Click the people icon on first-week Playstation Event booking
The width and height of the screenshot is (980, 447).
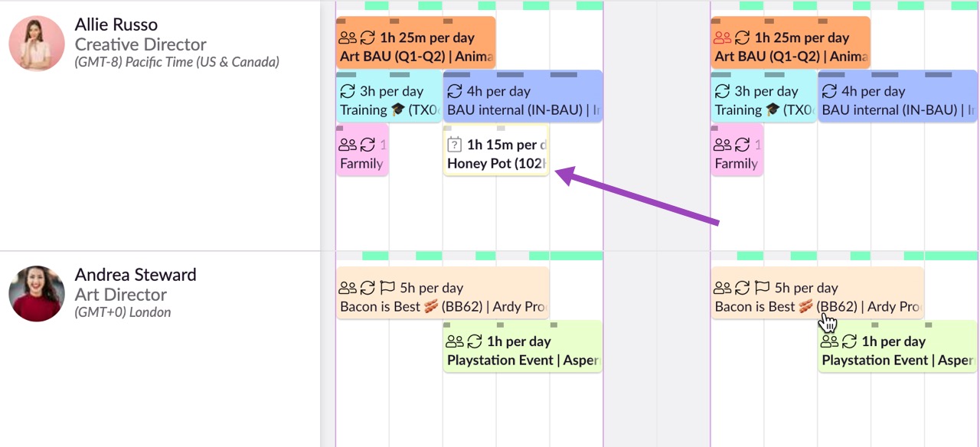coord(455,341)
